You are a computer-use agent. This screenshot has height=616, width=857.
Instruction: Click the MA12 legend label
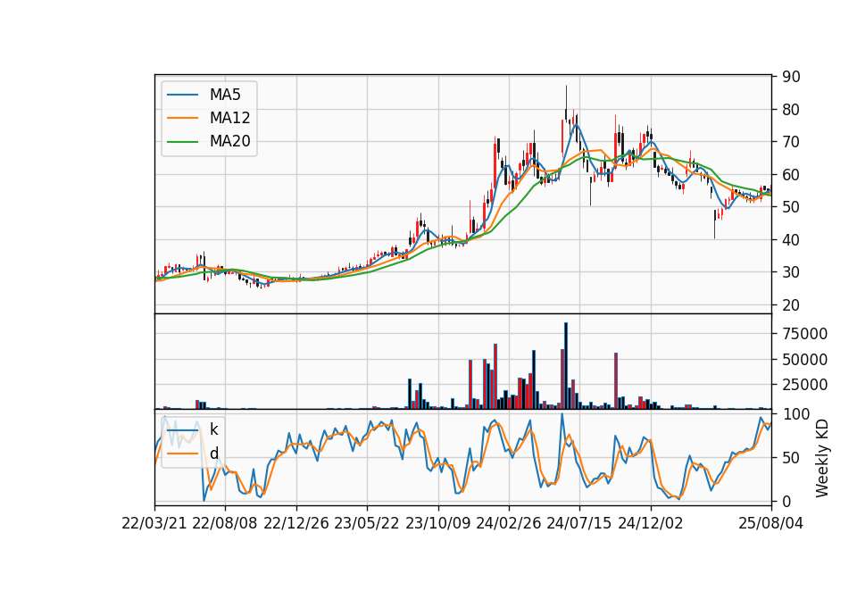[229, 118]
